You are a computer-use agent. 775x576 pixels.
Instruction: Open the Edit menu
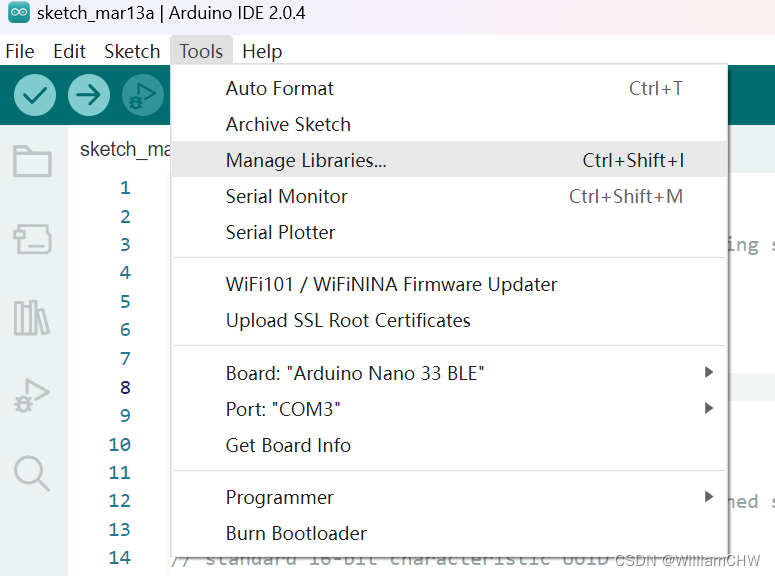(69, 51)
